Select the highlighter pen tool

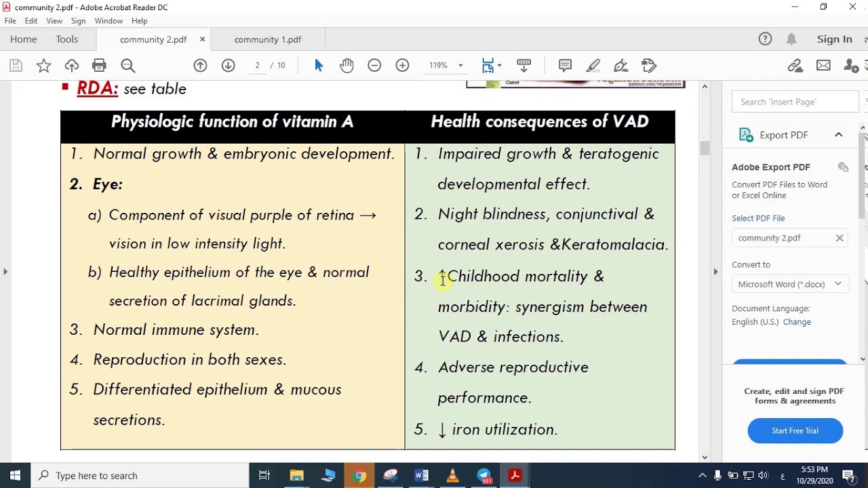[x=593, y=66]
